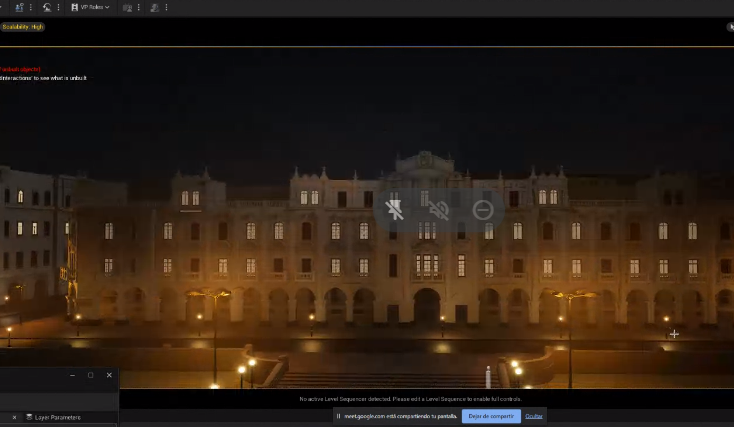
Task: Open options menu beside the user icon
Action: [x=31, y=7]
